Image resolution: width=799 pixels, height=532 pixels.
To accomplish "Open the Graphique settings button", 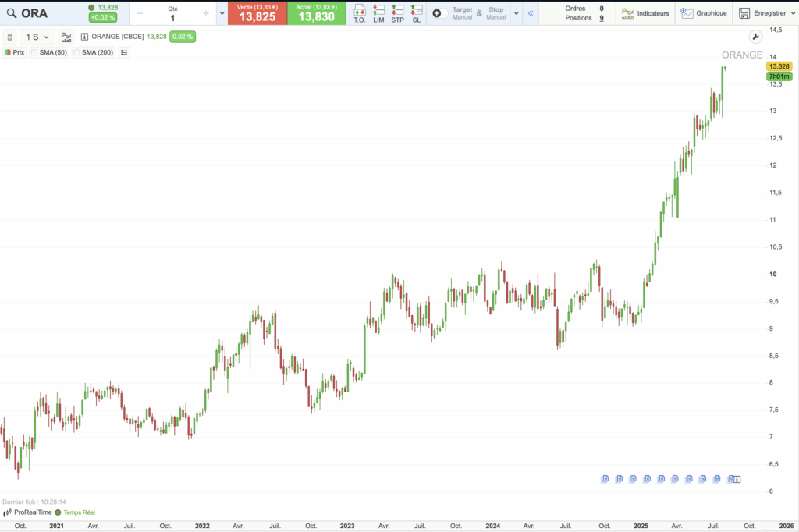I will coord(704,13).
